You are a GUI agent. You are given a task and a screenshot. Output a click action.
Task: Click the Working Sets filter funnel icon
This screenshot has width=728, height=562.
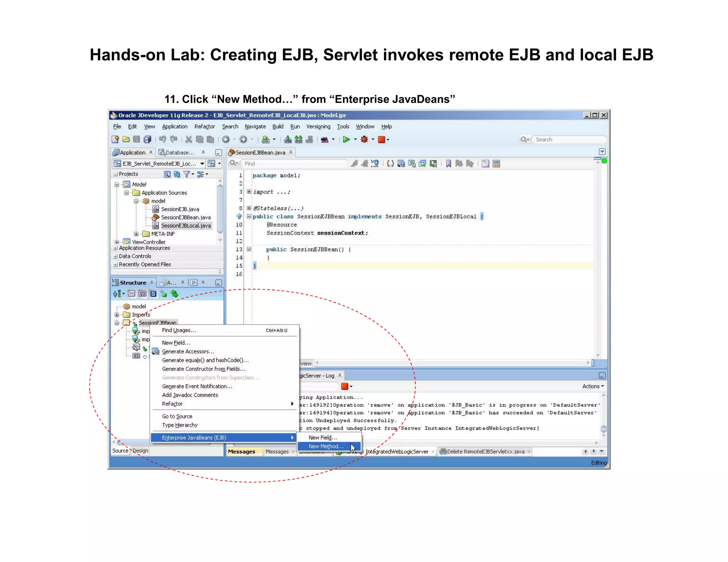[187, 174]
